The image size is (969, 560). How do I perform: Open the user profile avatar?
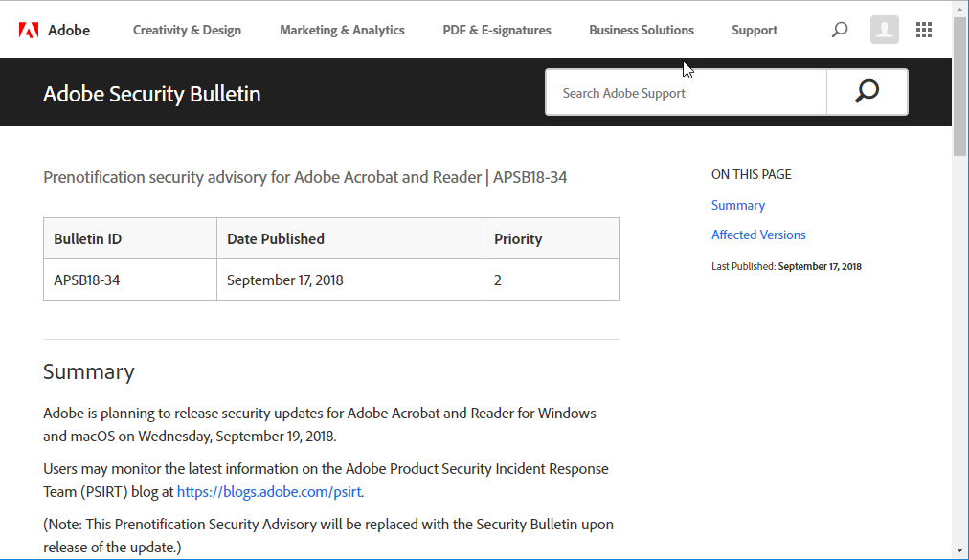pos(883,30)
